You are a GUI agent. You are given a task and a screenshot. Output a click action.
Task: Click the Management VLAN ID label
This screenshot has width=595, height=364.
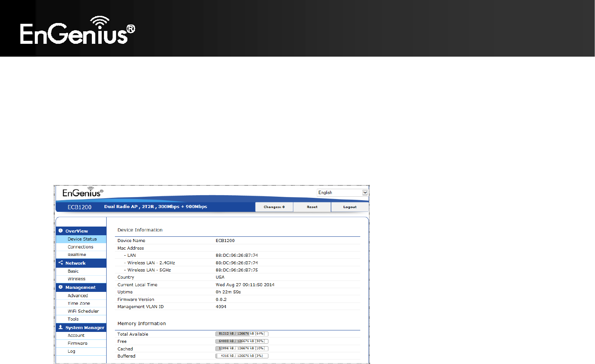click(x=141, y=307)
